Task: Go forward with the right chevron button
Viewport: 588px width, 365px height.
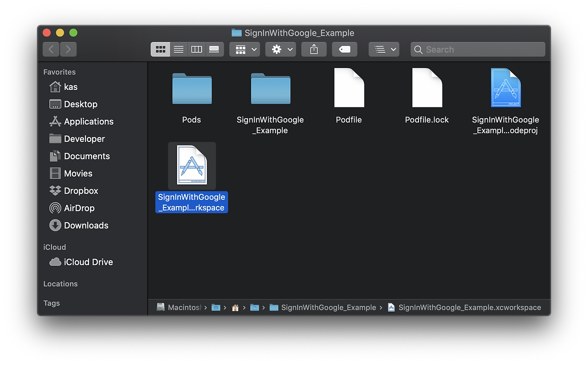Action: 68,49
